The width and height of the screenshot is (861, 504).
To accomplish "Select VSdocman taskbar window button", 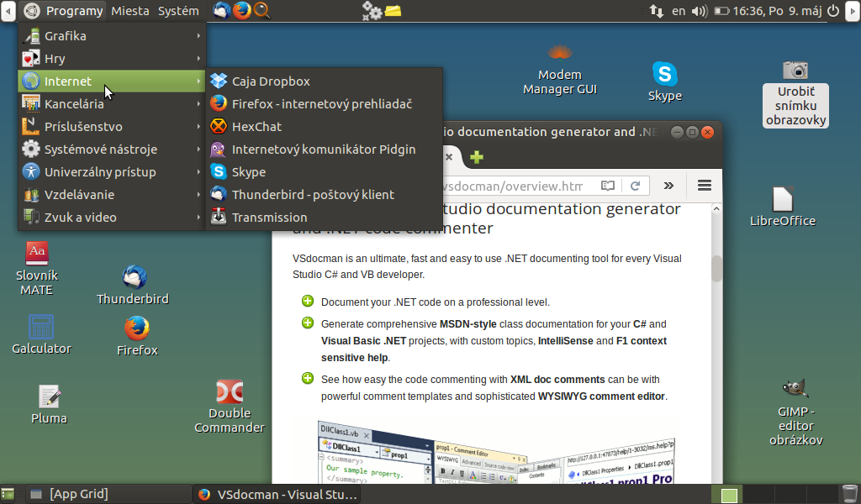I will tap(277, 494).
